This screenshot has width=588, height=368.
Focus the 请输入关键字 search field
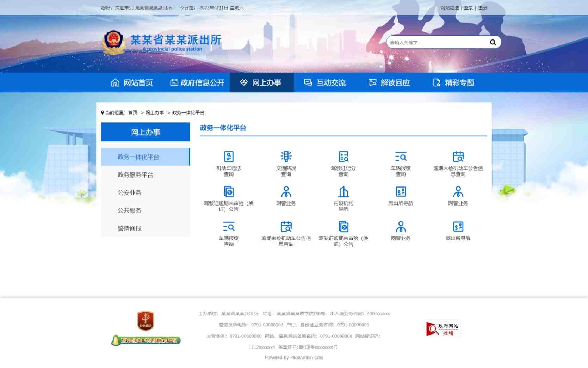pos(436,43)
